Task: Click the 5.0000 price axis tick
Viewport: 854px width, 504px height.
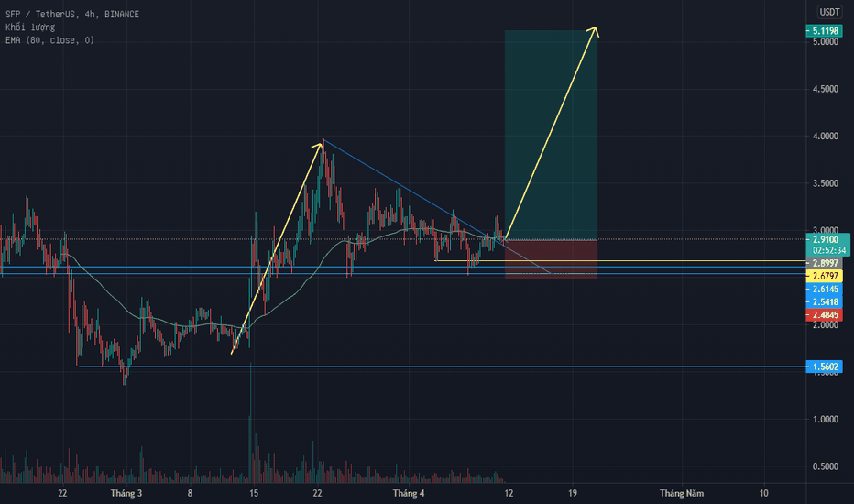Action: [825, 42]
